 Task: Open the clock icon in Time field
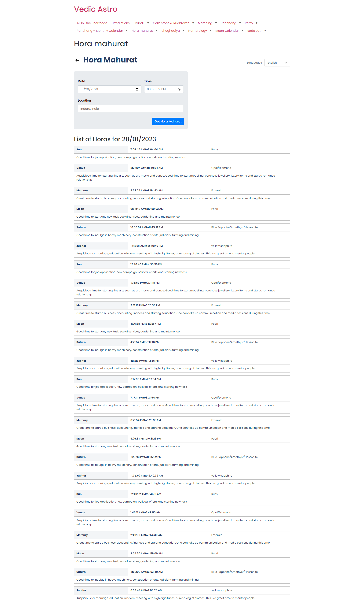[179, 89]
